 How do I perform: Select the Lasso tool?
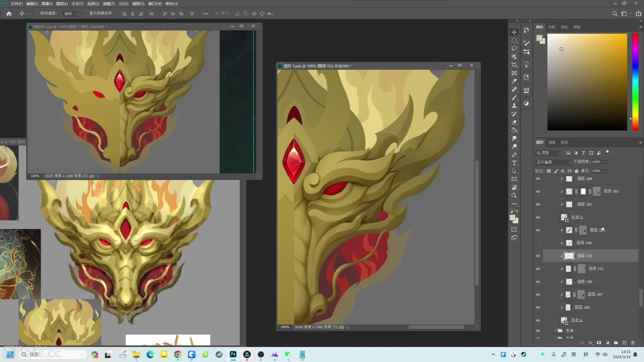(514, 49)
